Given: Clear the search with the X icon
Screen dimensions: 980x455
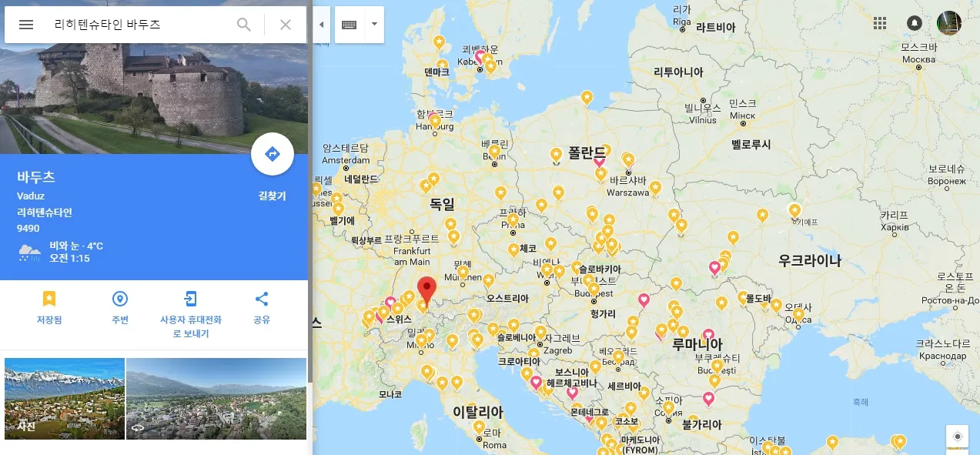Looking at the screenshot, I should 286,25.
